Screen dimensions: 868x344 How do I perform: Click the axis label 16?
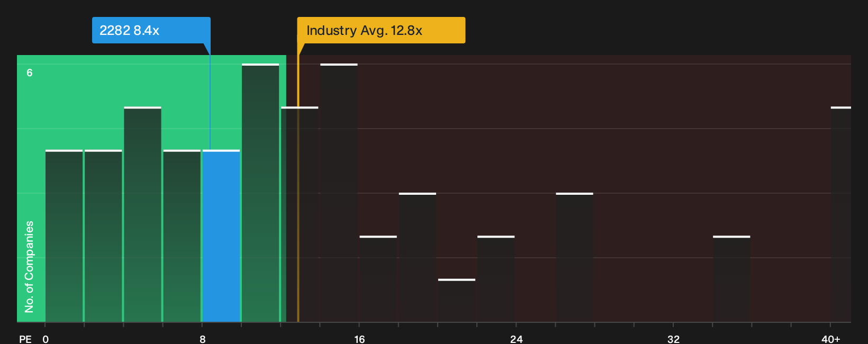coord(359,339)
